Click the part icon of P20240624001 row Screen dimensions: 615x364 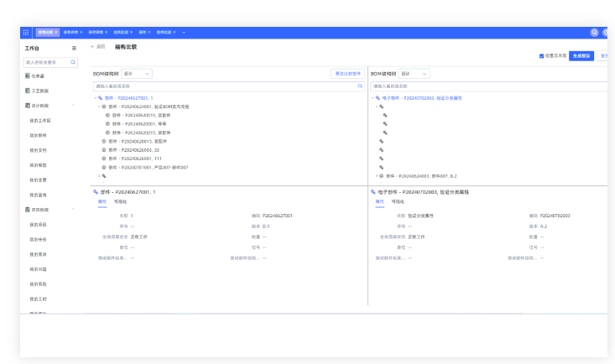tap(104, 107)
